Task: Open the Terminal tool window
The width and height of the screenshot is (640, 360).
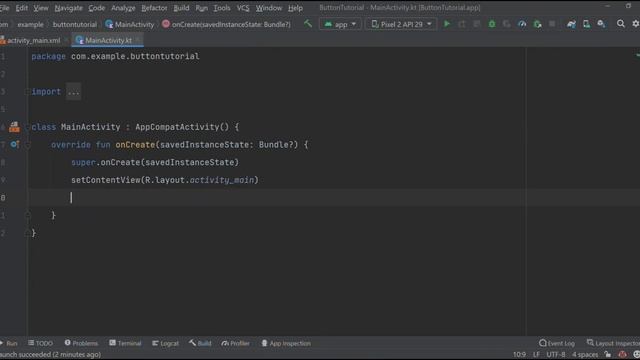Action: tap(125, 343)
